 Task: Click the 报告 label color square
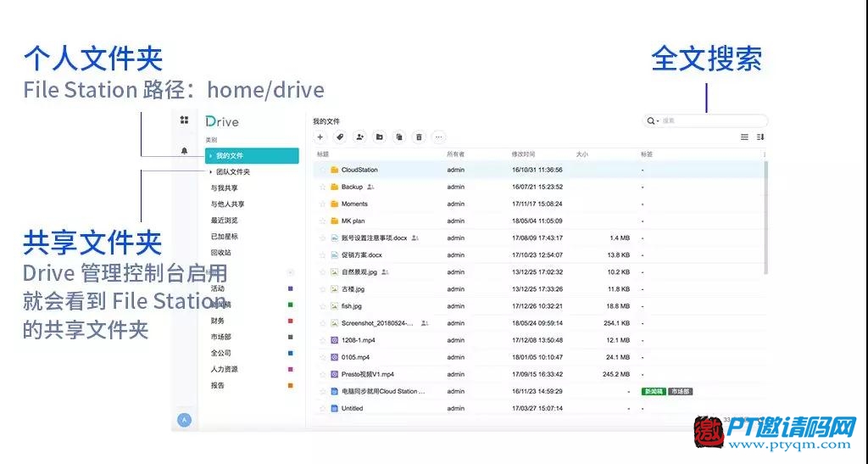click(x=291, y=385)
